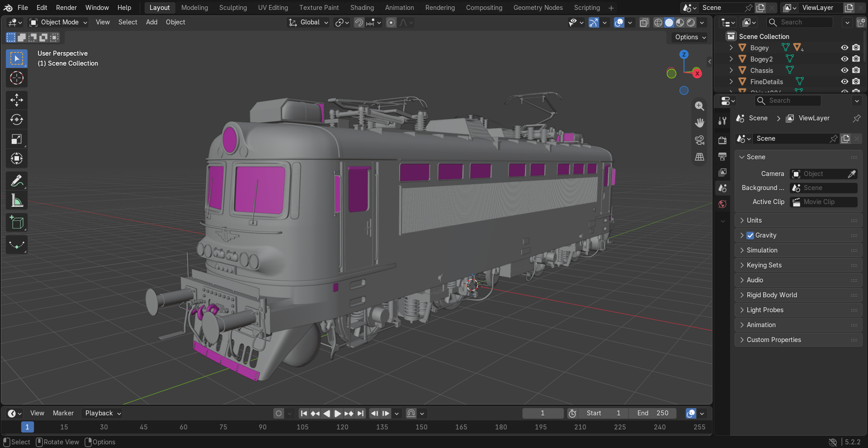
Task: Switch to the Geometry Nodes workspace tab
Action: [538, 8]
